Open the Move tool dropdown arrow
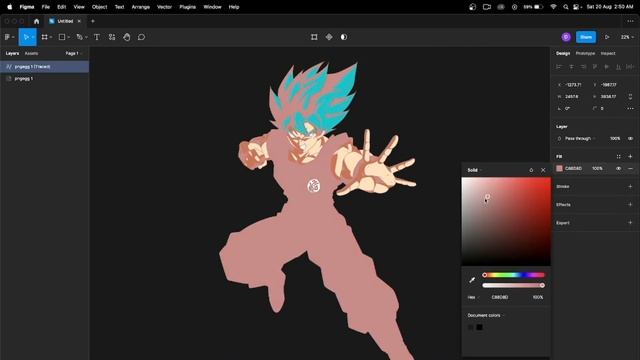The width and height of the screenshot is (640, 360). coord(33,38)
